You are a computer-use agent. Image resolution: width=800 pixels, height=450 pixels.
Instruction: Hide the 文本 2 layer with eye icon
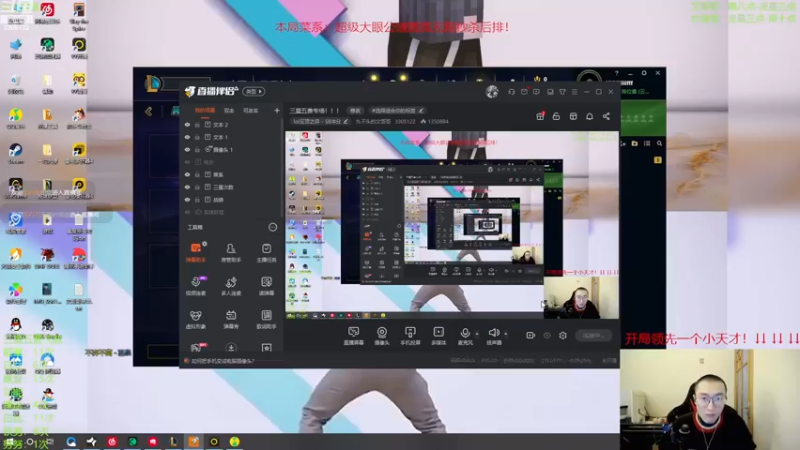click(x=187, y=124)
